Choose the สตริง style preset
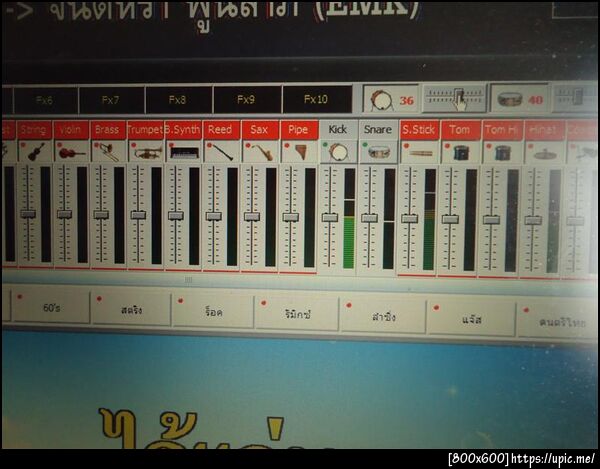Viewport: 600px width, 469px height. tap(131, 310)
